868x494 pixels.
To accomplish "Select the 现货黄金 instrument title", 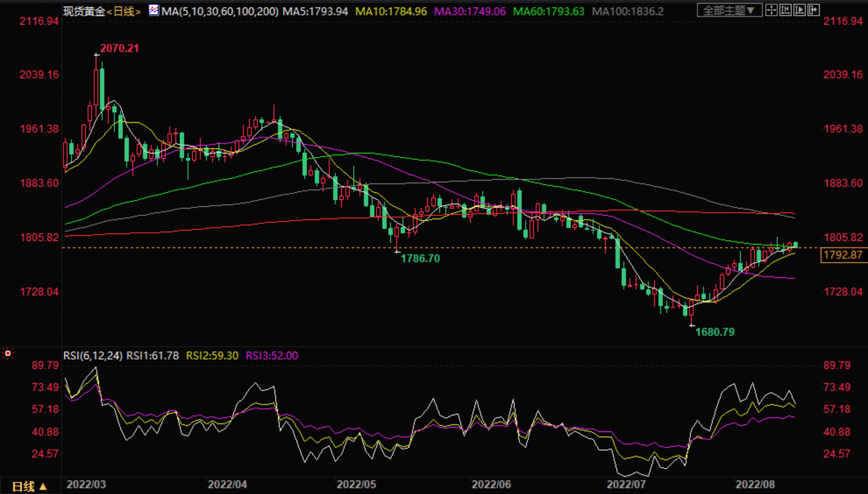I will 84,11.
